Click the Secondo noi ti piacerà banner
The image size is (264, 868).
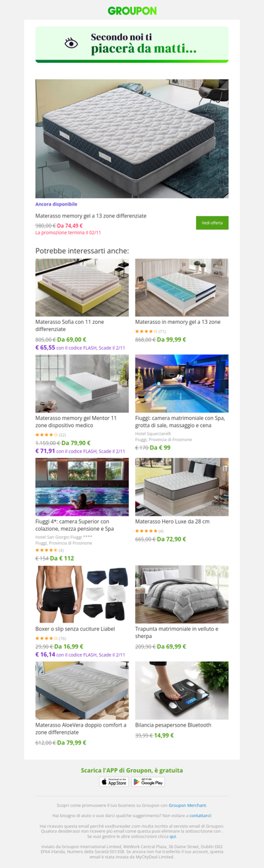132,44
